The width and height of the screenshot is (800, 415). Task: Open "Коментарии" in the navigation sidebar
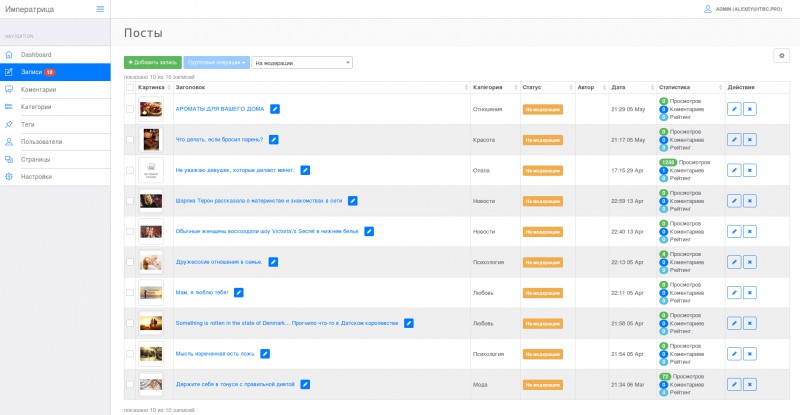click(x=38, y=89)
